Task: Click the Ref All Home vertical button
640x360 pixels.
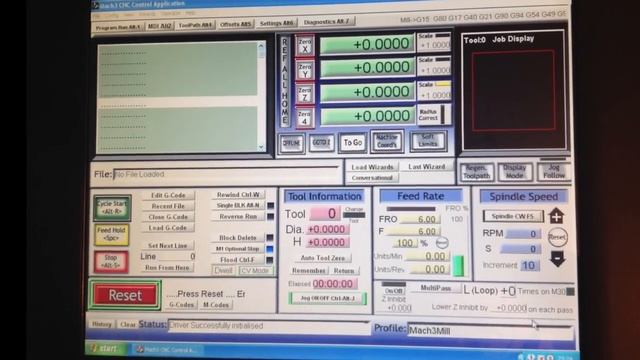Action: [x=285, y=81]
